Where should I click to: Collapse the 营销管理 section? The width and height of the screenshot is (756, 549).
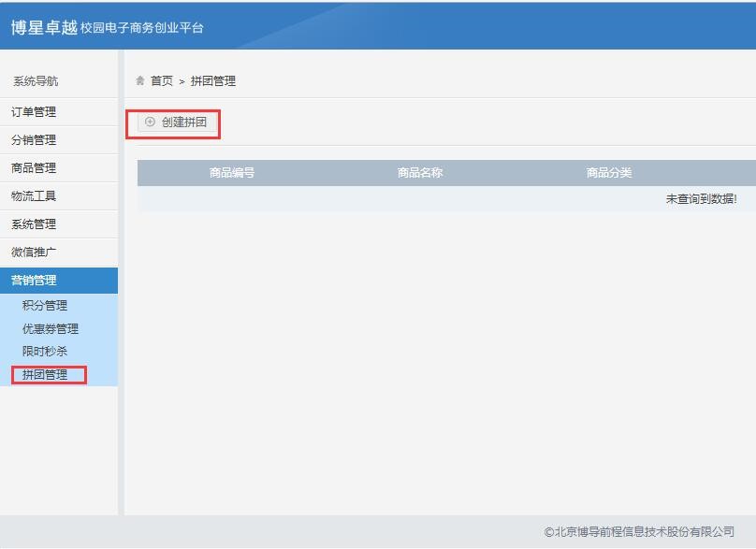coord(34,281)
